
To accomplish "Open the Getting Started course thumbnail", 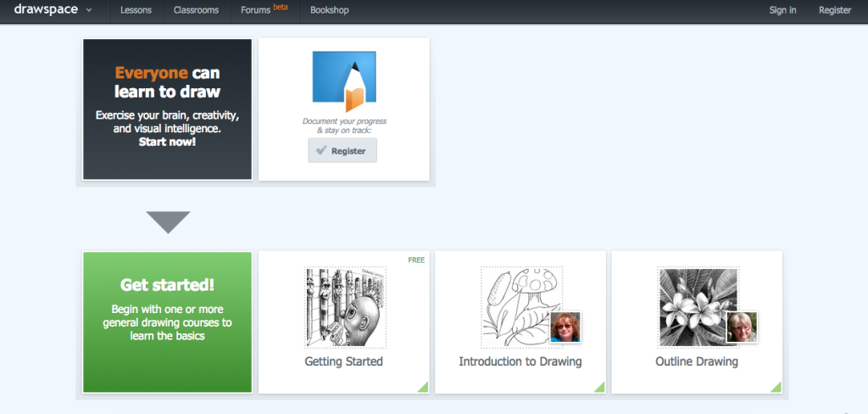I will pyautogui.click(x=346, y=307).
